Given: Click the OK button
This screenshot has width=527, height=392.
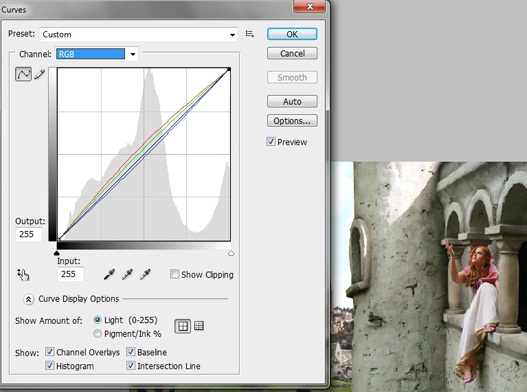Looking at the screenshot, I should coord(292,34).
